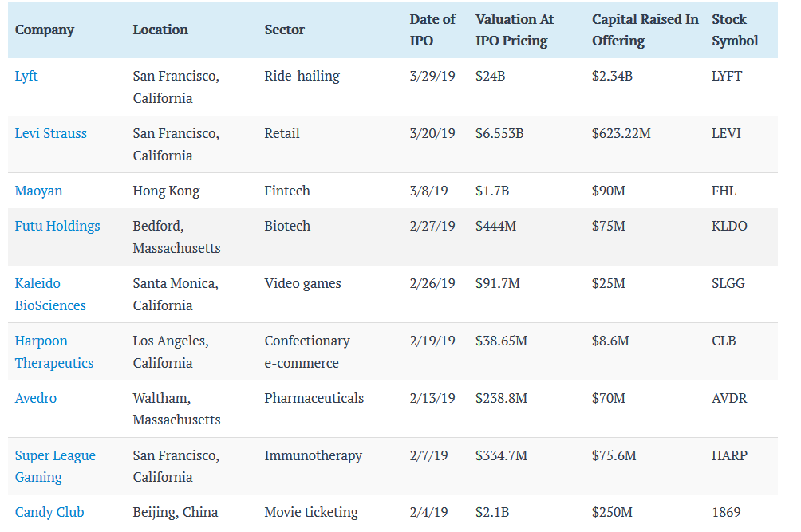Click the Company column header
The height and width of the screenshot is (532, 801).
45,30
